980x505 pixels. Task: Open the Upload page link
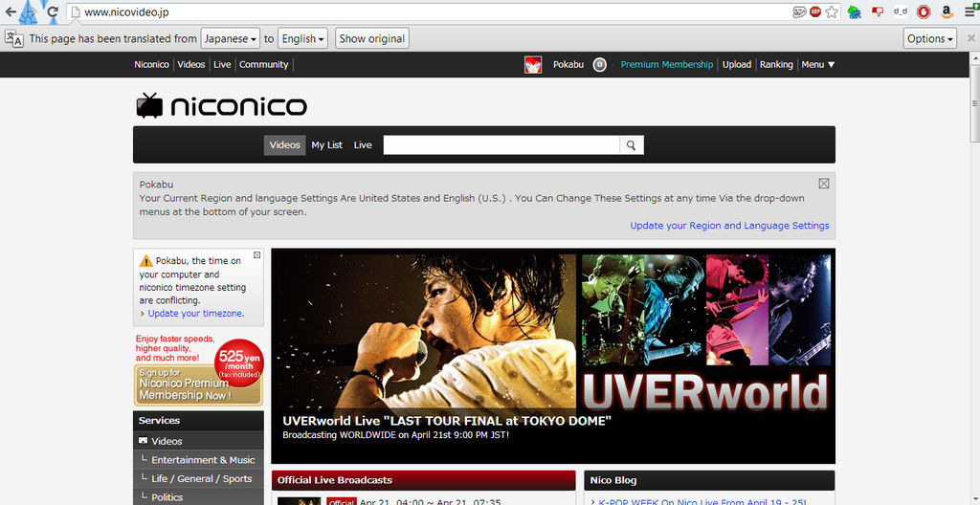coord(736,64)
